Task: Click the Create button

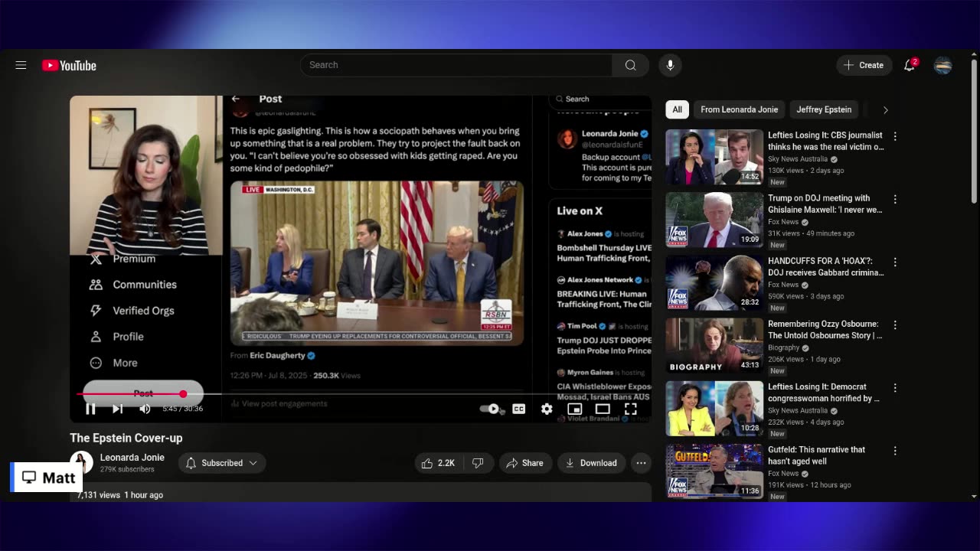Action: tap(864, 65)
